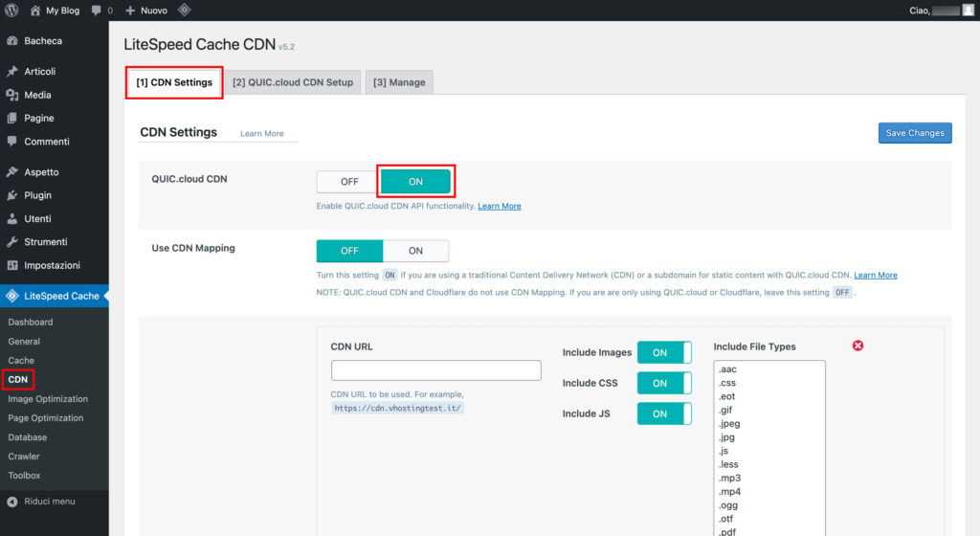The height and width of the screenshot is (536, 980).
Task: Click the .eot file type entry
Action: [x=726, y=396]
